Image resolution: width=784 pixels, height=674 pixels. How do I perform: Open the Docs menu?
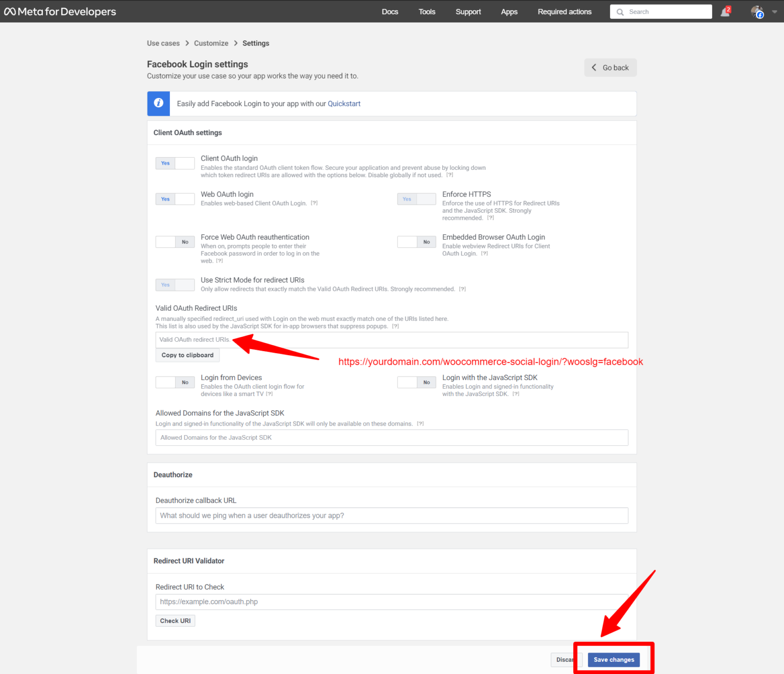pyautogui.click(x=389, y=11)
